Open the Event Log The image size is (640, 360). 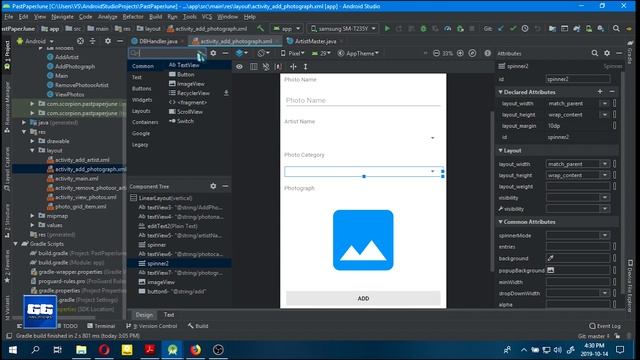click(x=604, y=326)
